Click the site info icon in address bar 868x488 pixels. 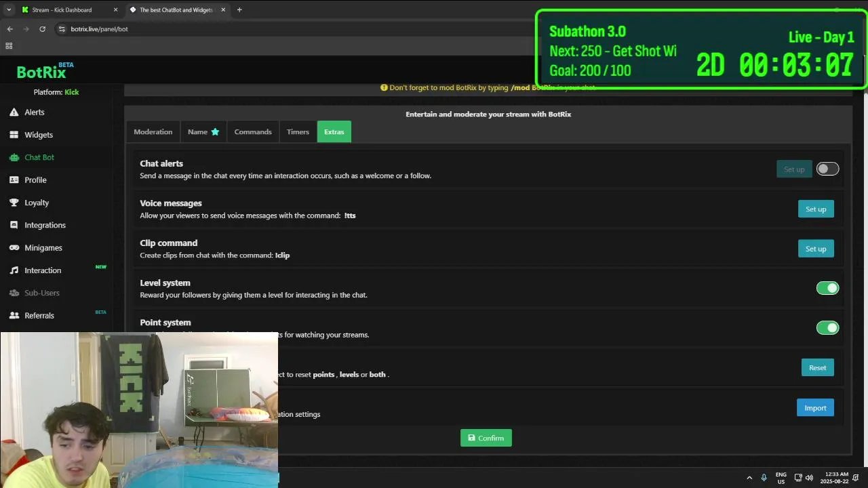62,29
